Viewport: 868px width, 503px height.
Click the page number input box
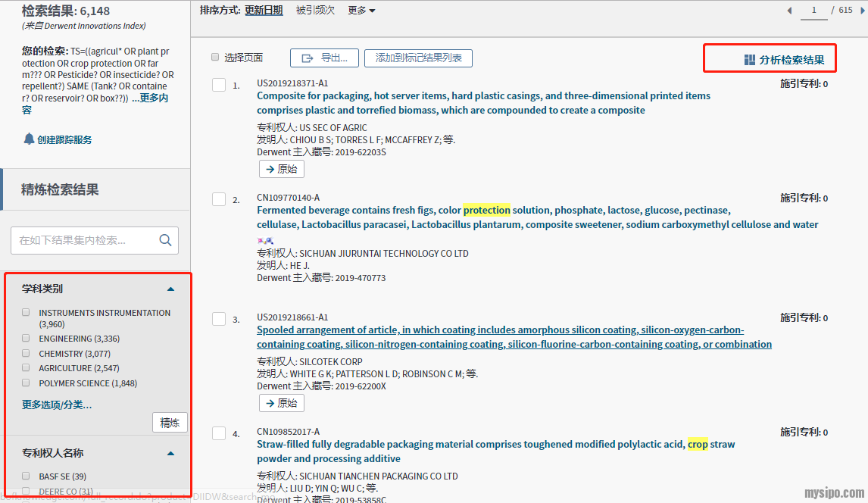(x=813, y=10)
